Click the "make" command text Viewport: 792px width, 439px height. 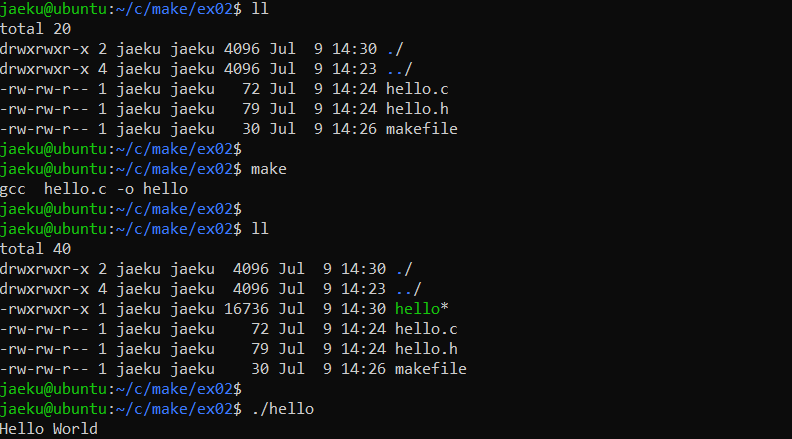[268, 169]
